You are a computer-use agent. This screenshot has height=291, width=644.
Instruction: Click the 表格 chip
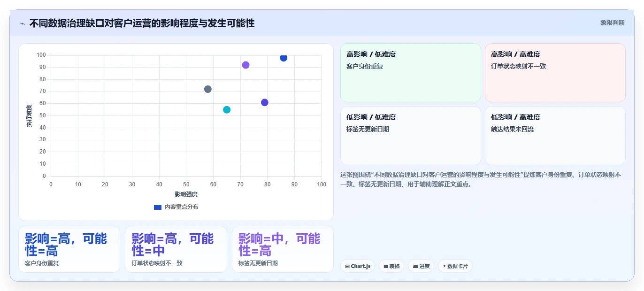pyautogui.click(x=391, y=266)
